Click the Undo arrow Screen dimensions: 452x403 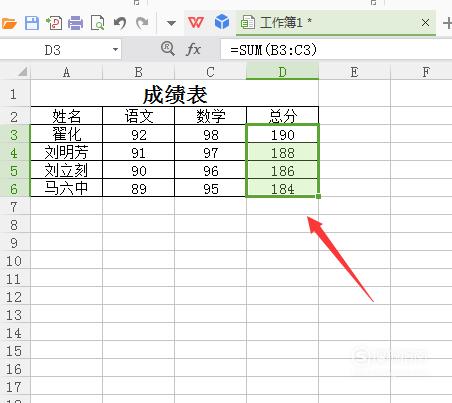120,23
